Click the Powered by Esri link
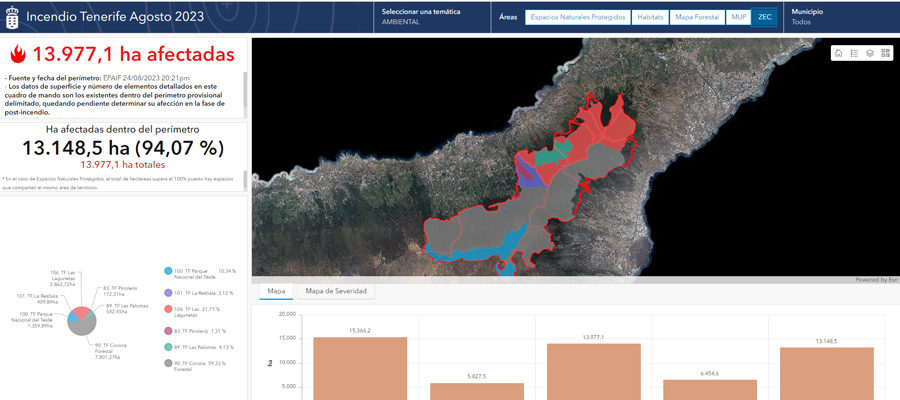 coord(876,279)
